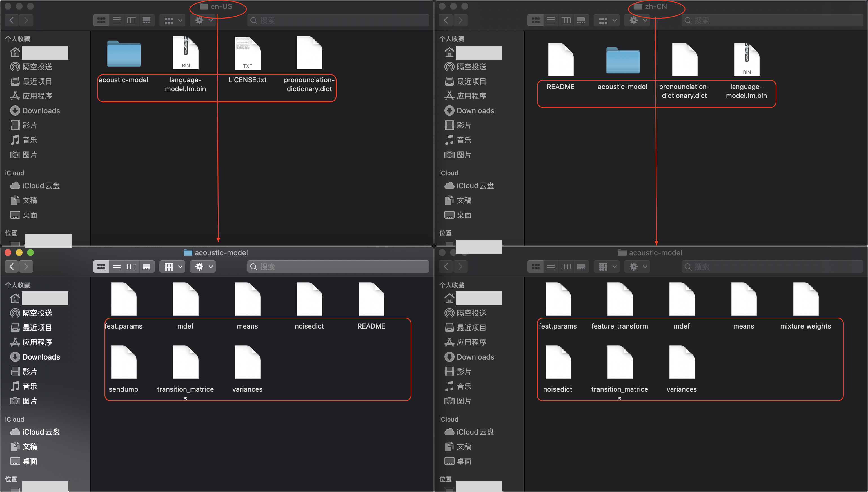Click the search field in the sendump window

tap(338, 267)
